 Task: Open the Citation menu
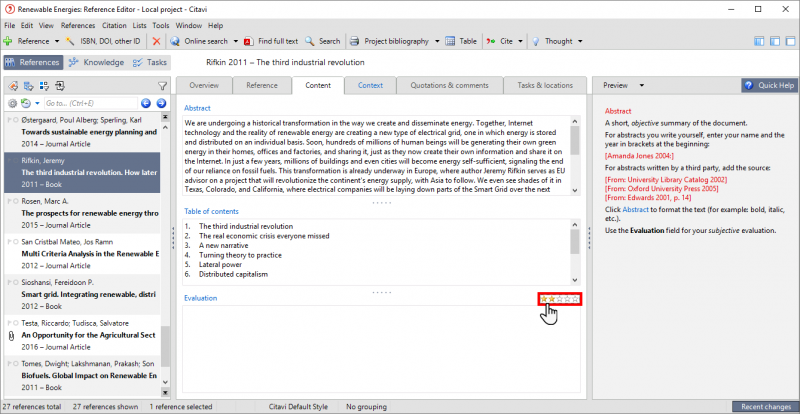tap(114, 26)
